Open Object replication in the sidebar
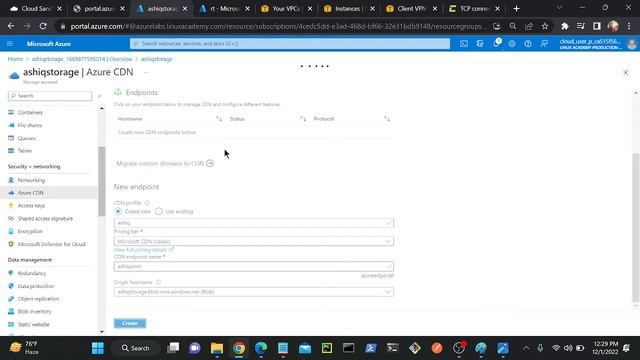 [x=38, y=299]
